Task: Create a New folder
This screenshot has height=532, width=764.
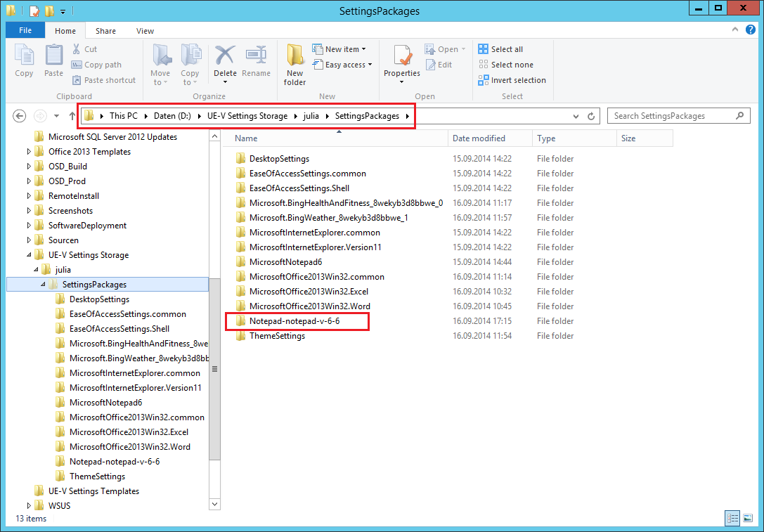Action: [294, 65]
